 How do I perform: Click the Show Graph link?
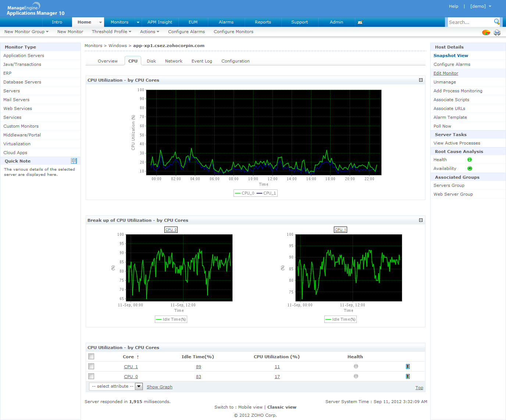(x=159, y=387)
